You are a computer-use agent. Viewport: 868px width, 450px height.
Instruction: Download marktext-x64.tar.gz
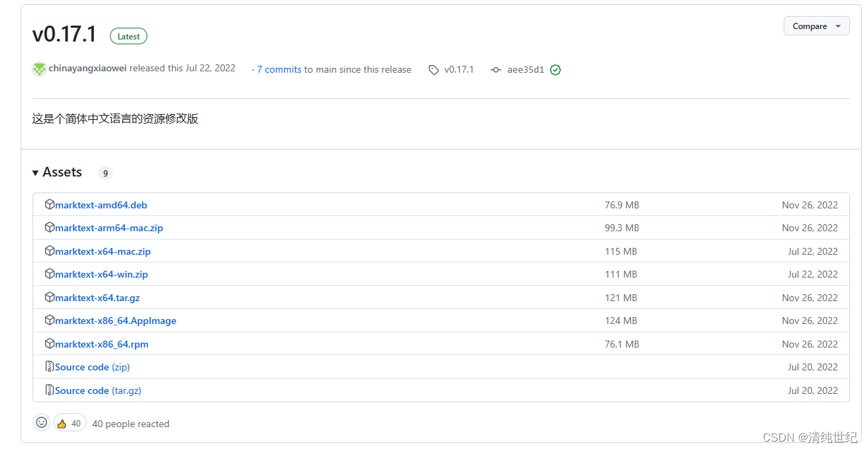[x=98, y=298]
